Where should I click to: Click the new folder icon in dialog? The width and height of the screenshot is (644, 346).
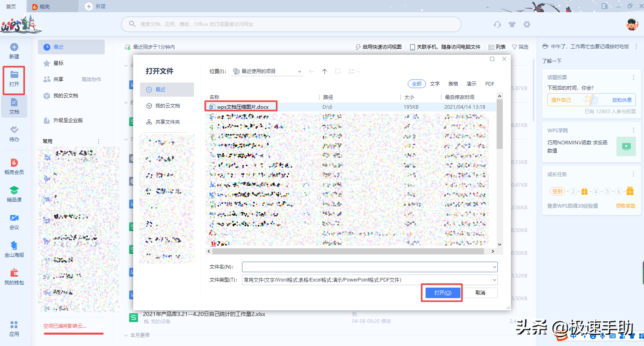[x=338, y=71]
